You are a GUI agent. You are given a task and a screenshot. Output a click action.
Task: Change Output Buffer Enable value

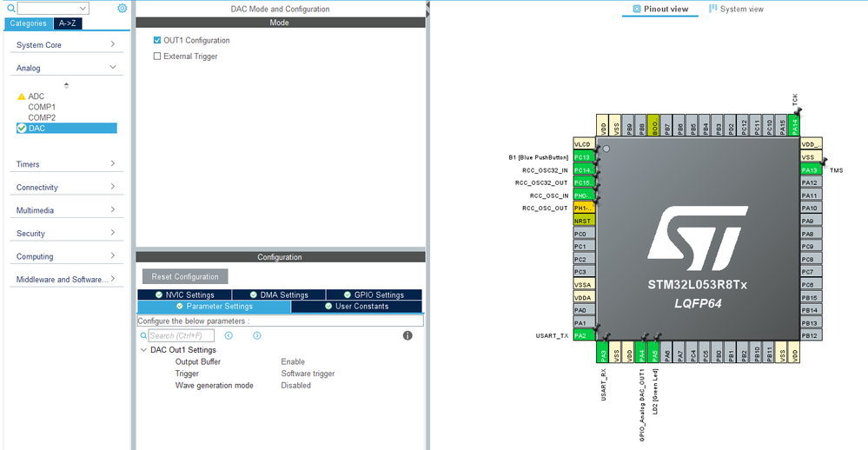coord(293,362)
